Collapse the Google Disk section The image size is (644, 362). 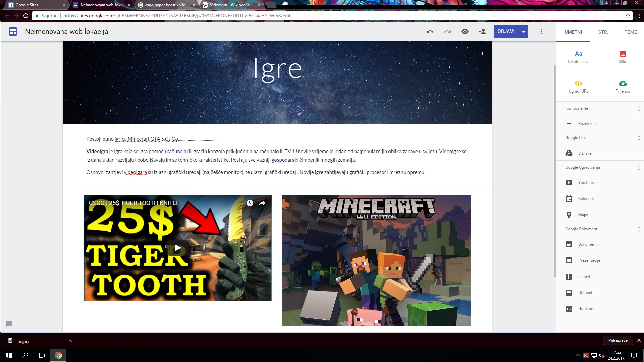coord(639,138)
